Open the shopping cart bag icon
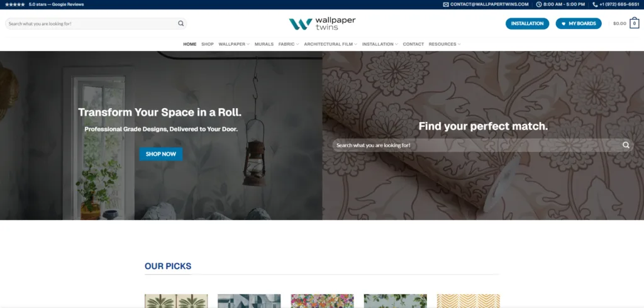 [635, 24]
